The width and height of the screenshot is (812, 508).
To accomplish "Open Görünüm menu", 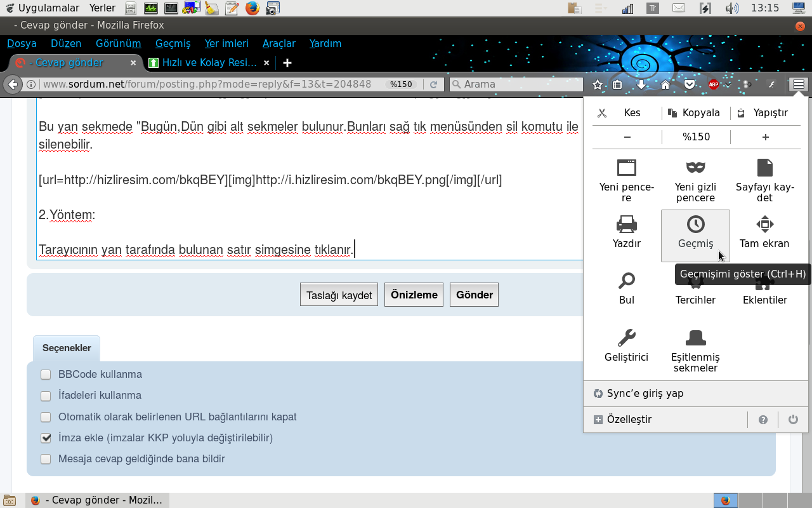I will [x=118, y=43].
